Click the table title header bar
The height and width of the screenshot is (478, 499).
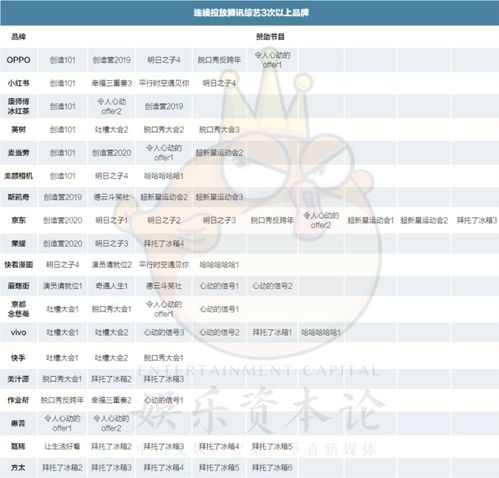point(249,13)
